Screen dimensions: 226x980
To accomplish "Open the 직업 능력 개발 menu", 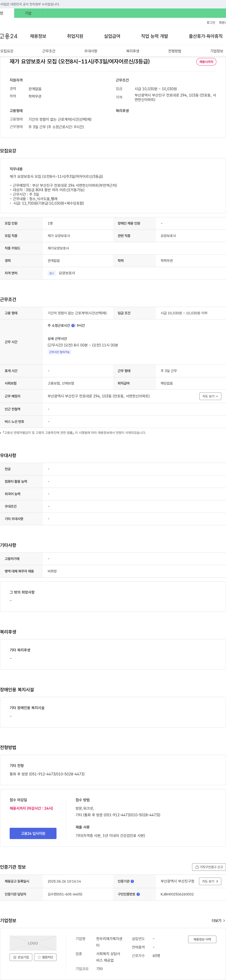I will coord(154,36).
